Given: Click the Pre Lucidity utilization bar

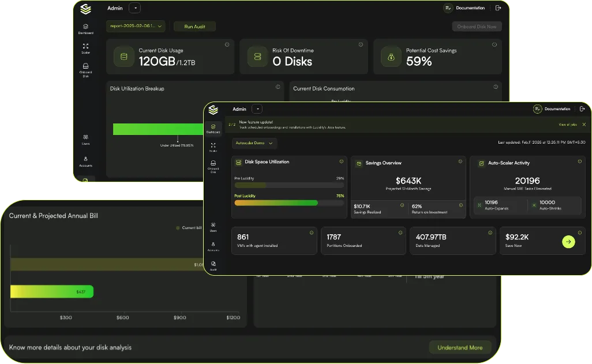Looking at the screenshot, I should 289,185.
